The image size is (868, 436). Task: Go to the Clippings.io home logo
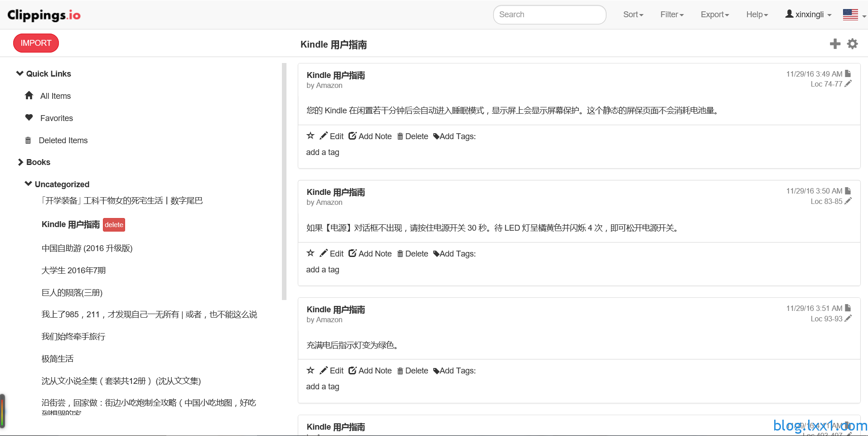click(x=44, y=15)
